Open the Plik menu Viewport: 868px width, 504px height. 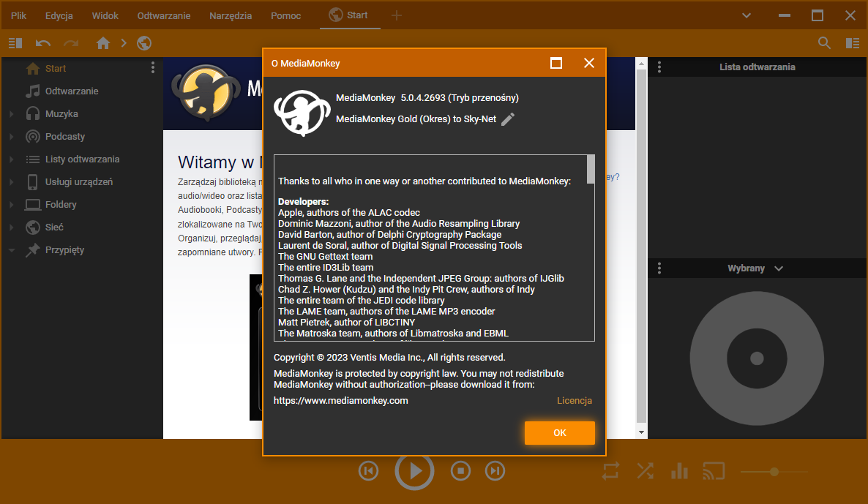(x=19, y=15)
